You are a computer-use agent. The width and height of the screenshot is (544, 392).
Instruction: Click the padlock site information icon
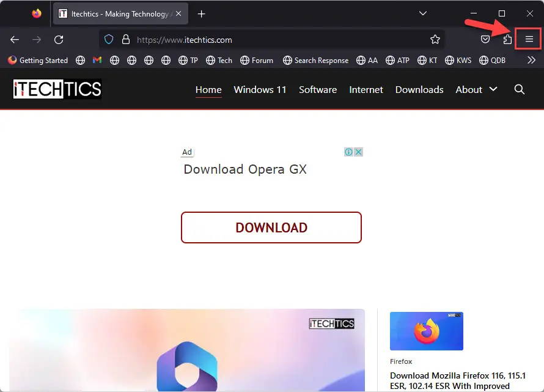pos(125,40)
